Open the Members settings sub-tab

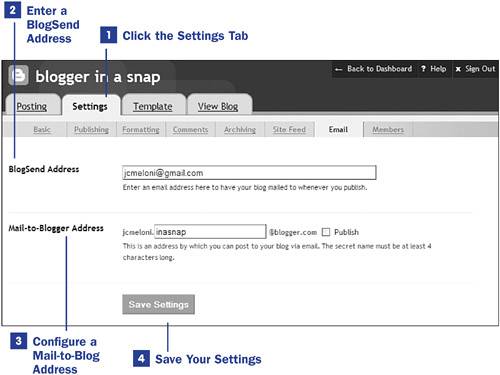[388, 129]
